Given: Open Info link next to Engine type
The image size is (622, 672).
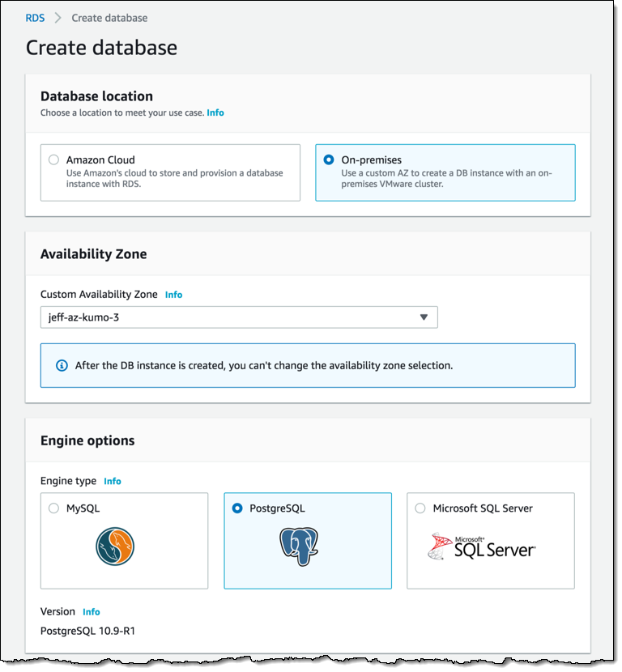Looking at the screenshot, I should point(113,481).
